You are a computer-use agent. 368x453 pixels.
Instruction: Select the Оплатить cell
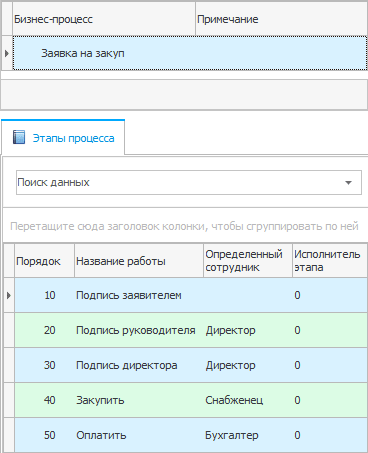(x=139, y=435)
